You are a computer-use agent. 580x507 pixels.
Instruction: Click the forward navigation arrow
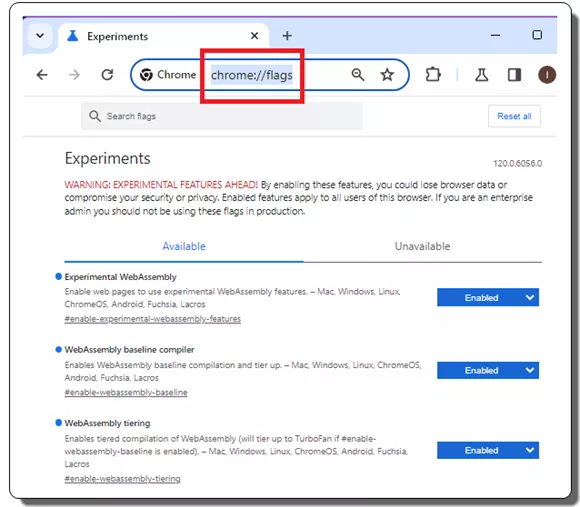click(74, 75)
